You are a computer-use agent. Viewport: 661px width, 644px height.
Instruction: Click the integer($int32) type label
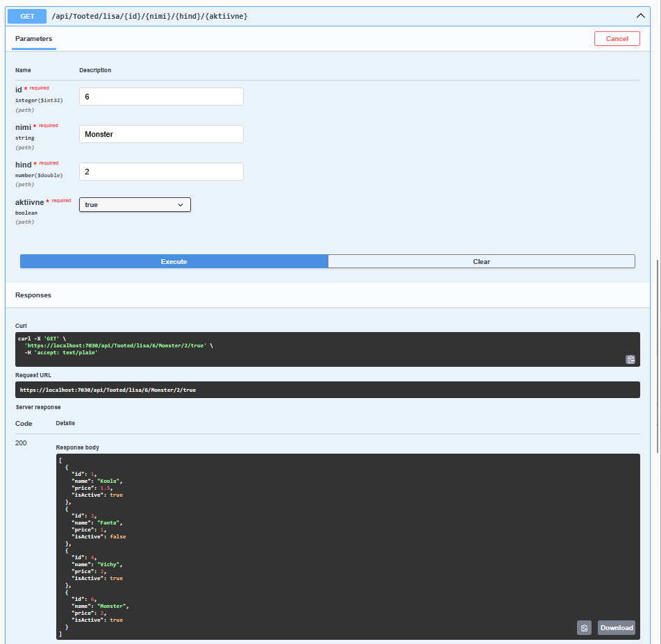pyautogui.click(x=39, y=101)
